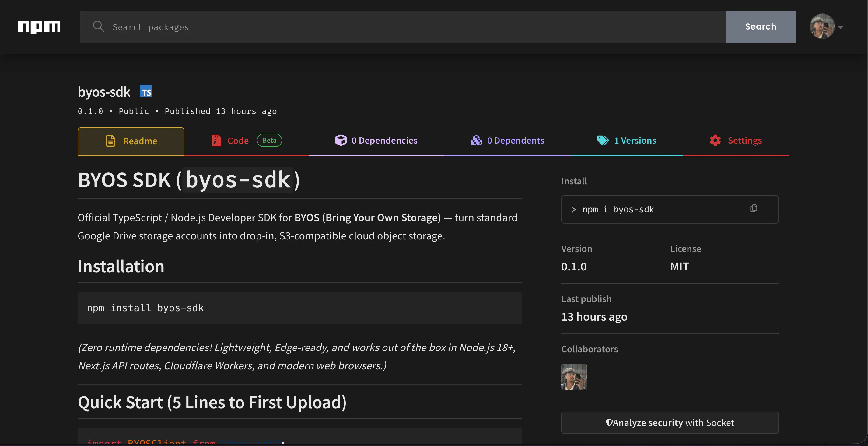
Task: Click the Readme document icon
Action: [110, 141]
